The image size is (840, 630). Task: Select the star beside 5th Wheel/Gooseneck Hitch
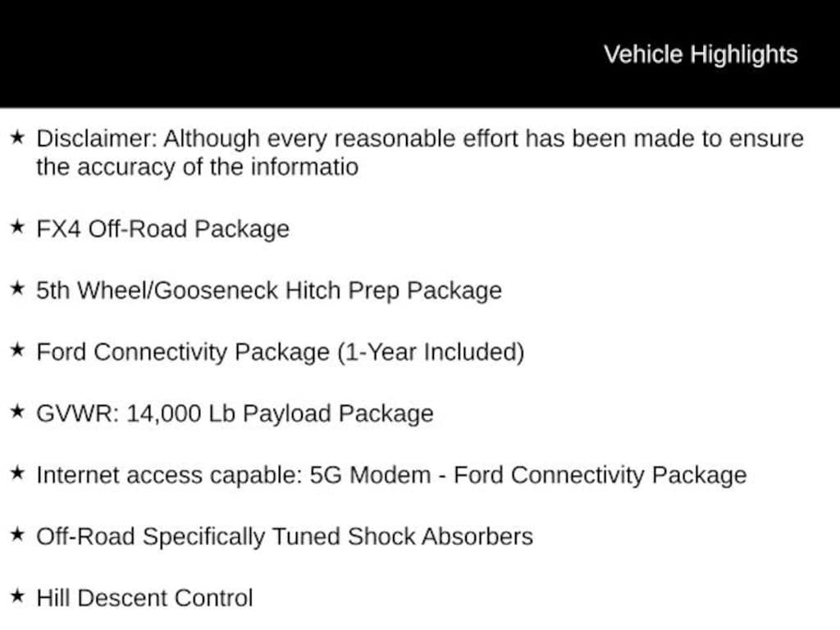click(x=17, y=288)
